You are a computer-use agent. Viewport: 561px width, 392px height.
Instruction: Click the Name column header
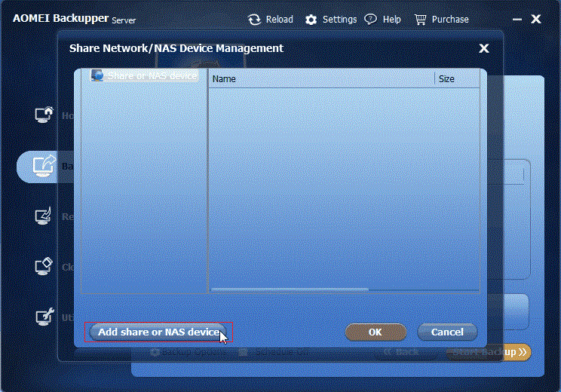(x=321, y=78)
